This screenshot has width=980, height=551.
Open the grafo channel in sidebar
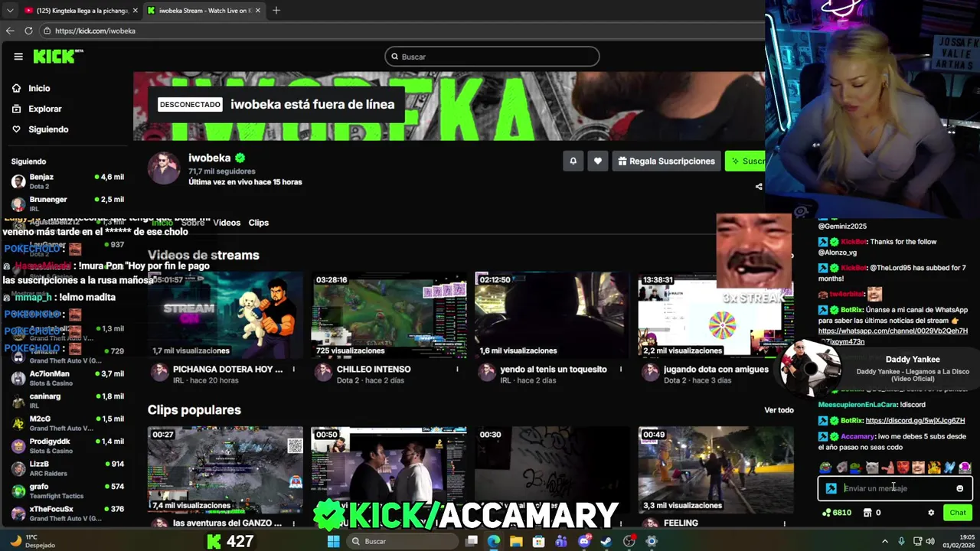(x=67, y=491)
